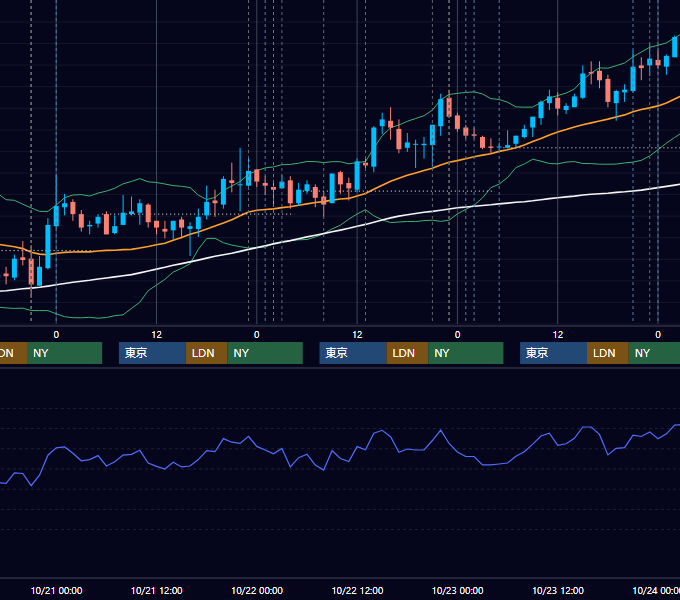Click hour label '12' above 10/21 12:00

click(x=157, y=335)
